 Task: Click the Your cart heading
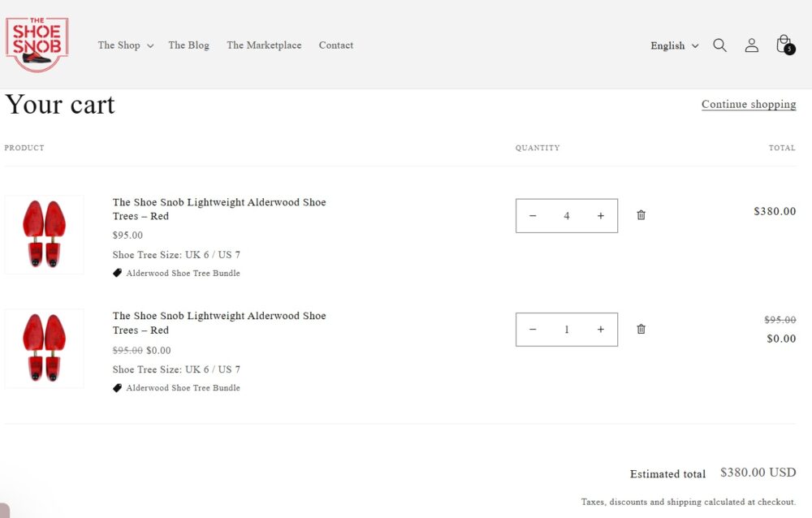coord(60,105)
